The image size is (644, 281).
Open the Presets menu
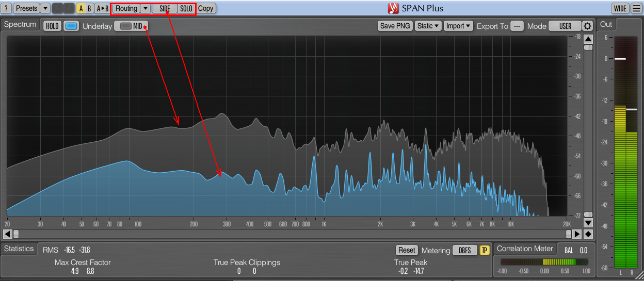point(26,8)
